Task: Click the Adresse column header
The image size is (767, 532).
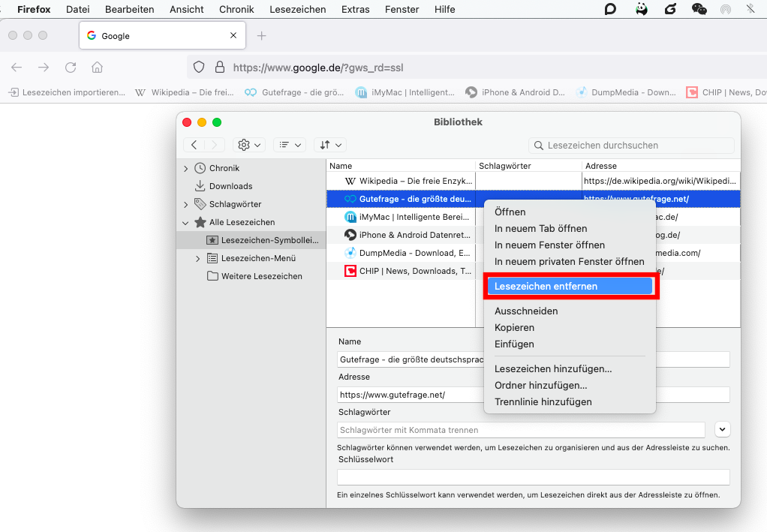Action: [661, 166]
